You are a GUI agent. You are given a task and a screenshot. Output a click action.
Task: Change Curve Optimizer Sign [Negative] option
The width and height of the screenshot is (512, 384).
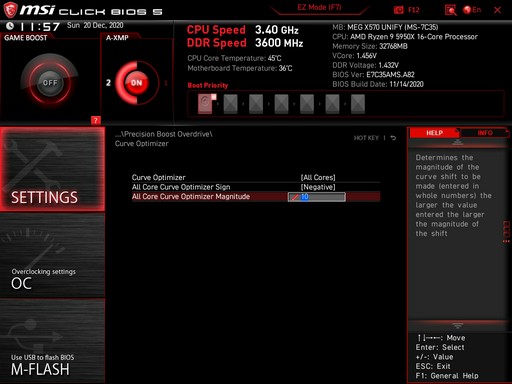click(x=318, y=187)
